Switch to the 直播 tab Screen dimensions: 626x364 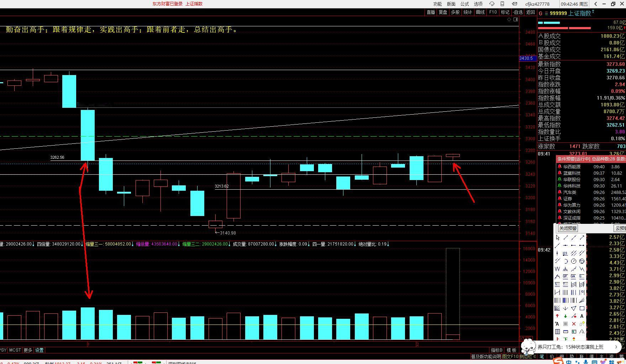tap(431, 12)
